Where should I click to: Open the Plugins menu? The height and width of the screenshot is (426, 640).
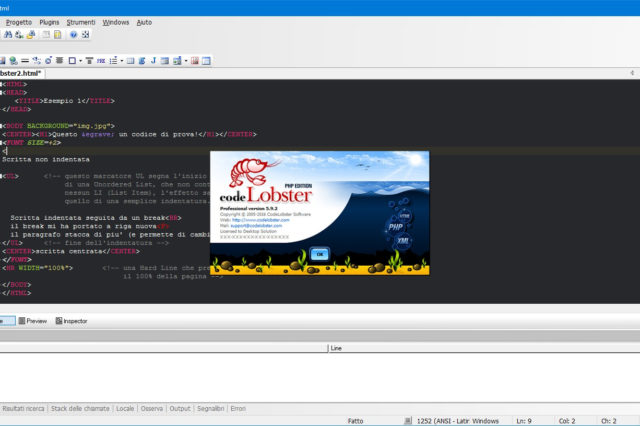pos(49,21)
